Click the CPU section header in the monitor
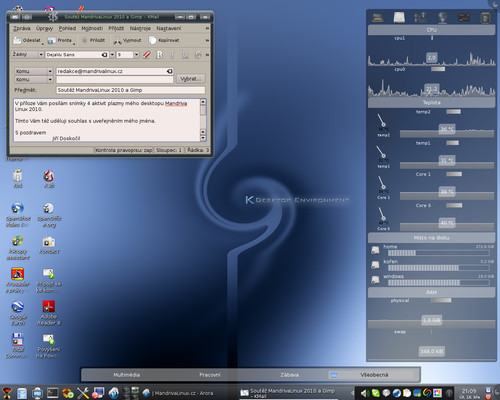 431,30
